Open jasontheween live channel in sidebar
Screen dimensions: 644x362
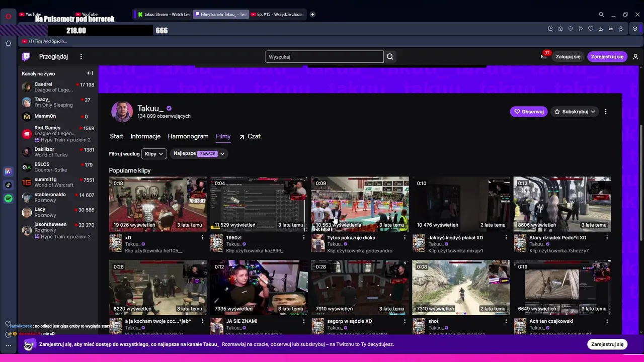(58, 230)
